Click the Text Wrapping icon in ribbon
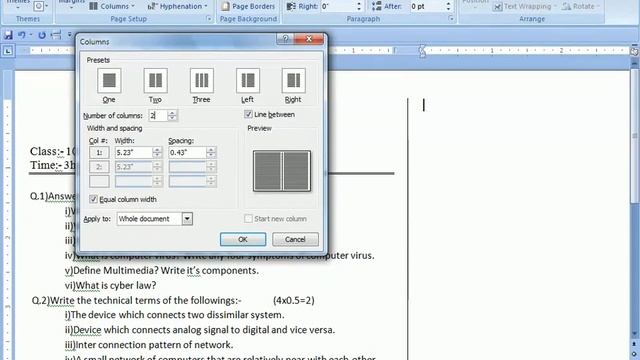The width and height of the screenshot is (640, 360). click(497, 7)
